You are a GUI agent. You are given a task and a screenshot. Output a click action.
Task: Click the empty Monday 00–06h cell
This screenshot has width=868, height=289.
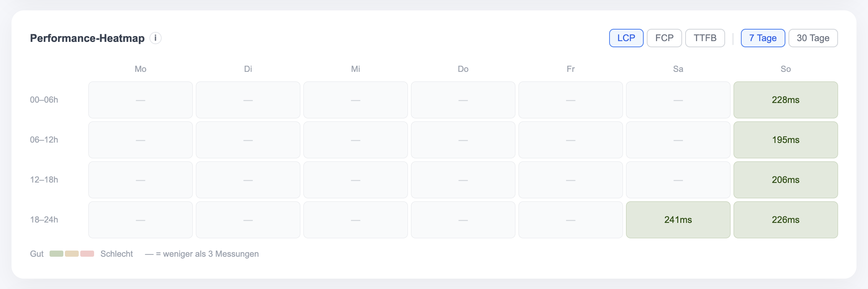(x=140, y=100)
